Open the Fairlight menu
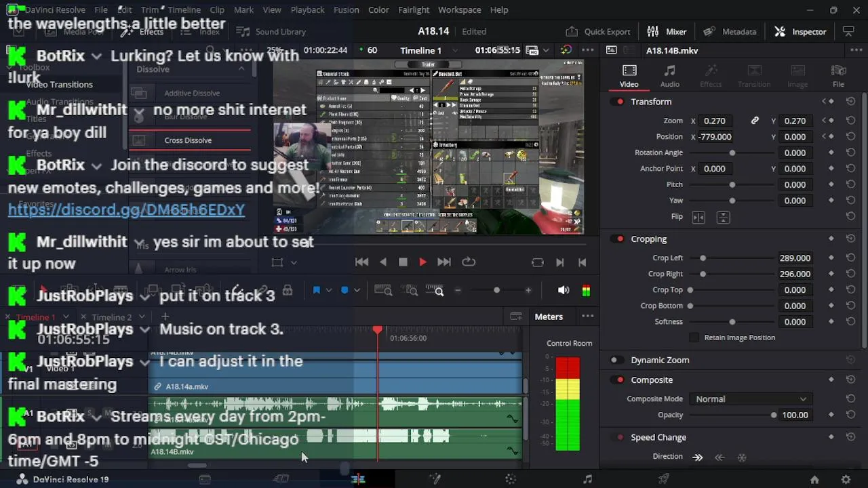 [x=414, y=9]
